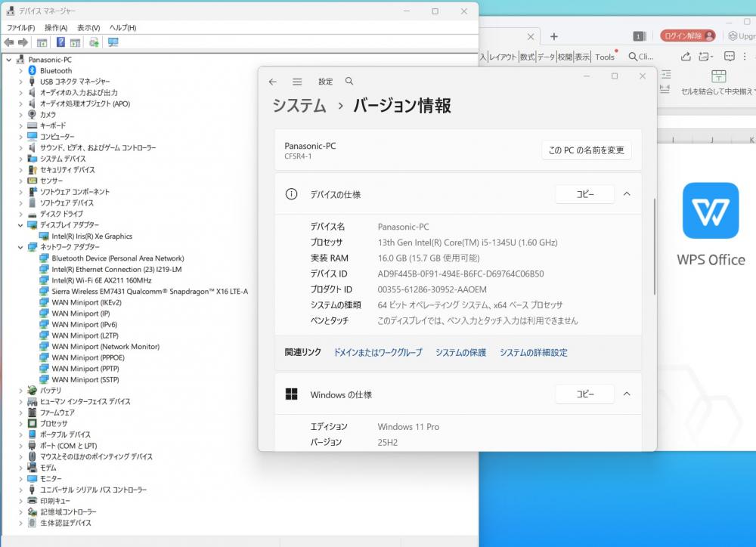Click the Windows logo icon in Windows の仕様

291,394
